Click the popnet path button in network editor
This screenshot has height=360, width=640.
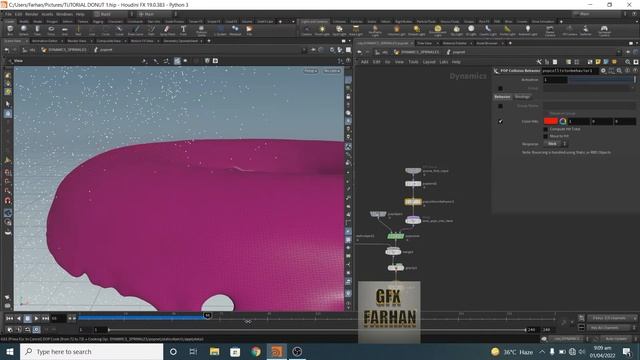[x=456, y=52]
